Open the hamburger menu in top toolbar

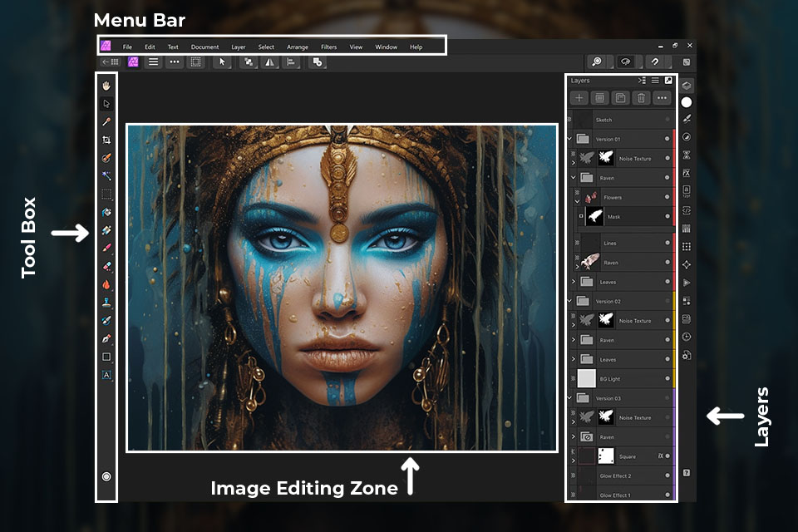[x=153, y=62]
